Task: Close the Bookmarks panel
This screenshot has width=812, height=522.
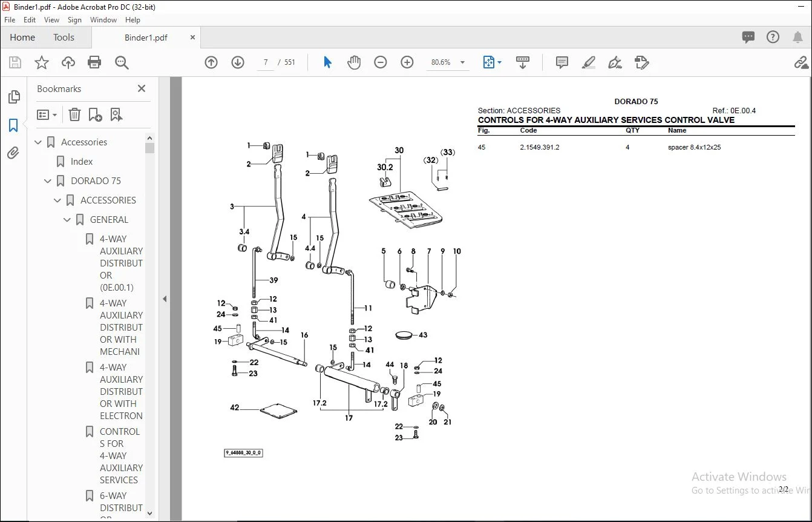Action: tap(142, 88)
